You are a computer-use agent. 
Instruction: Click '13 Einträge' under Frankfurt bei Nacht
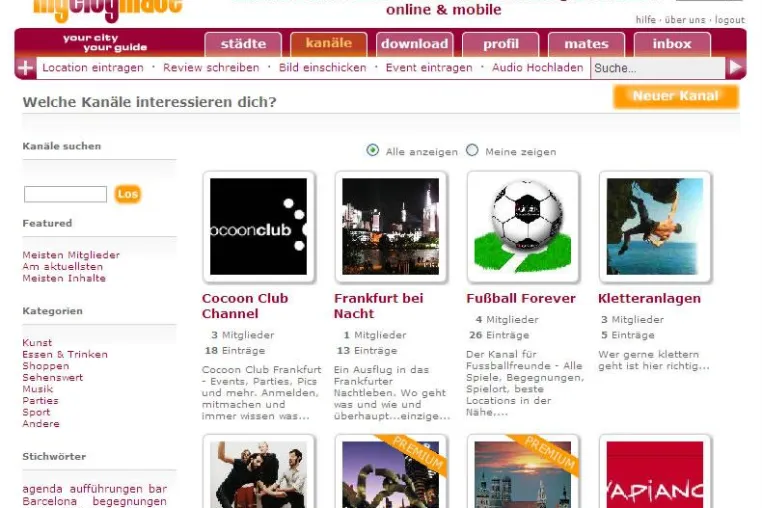[367, 350]
